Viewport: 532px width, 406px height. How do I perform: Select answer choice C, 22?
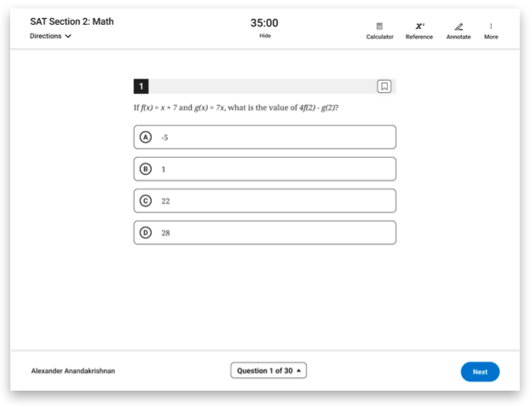[x=264, y=200]
